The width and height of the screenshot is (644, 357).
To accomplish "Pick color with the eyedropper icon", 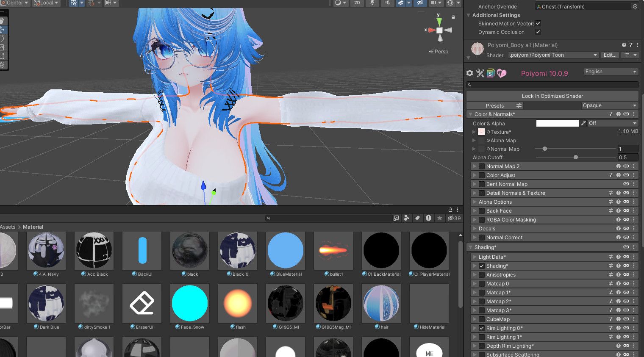I will click(x=583, y=123).
